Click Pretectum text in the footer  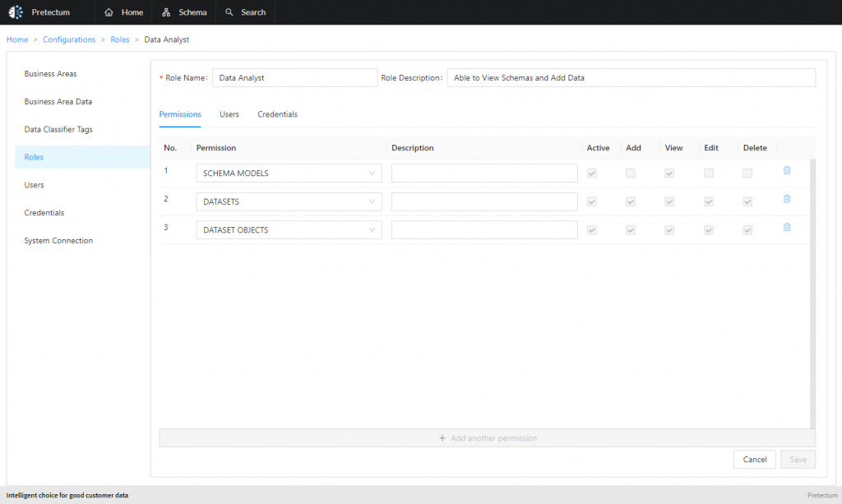pyautogui.click(x=822, y=496)
